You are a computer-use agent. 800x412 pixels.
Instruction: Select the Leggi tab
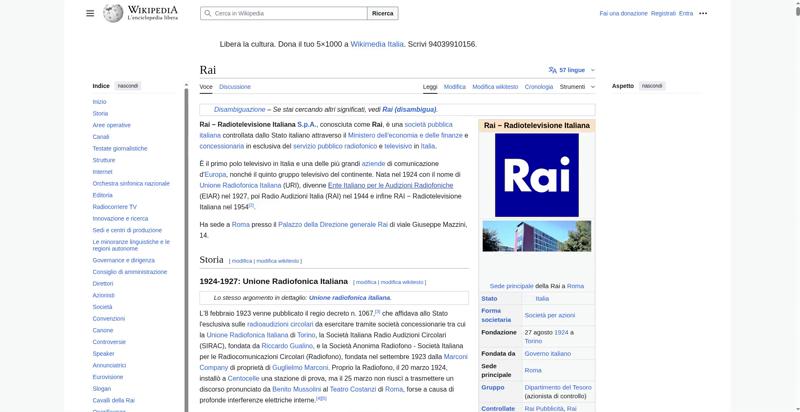tap(430, 87)
